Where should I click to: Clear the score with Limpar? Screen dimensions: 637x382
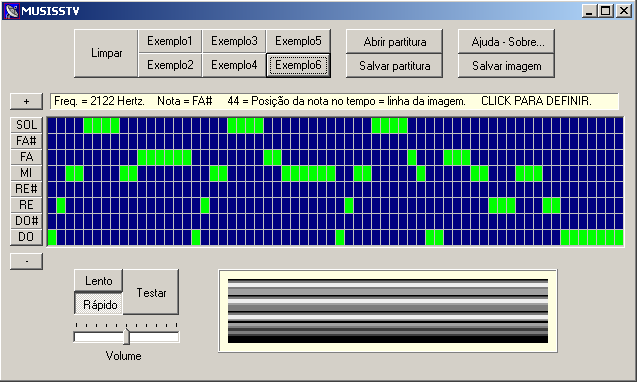[x=106, y=53]
